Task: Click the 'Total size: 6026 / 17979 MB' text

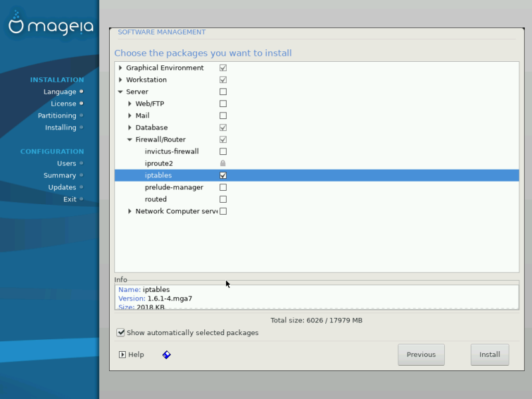Action: (x=317, y=321)
